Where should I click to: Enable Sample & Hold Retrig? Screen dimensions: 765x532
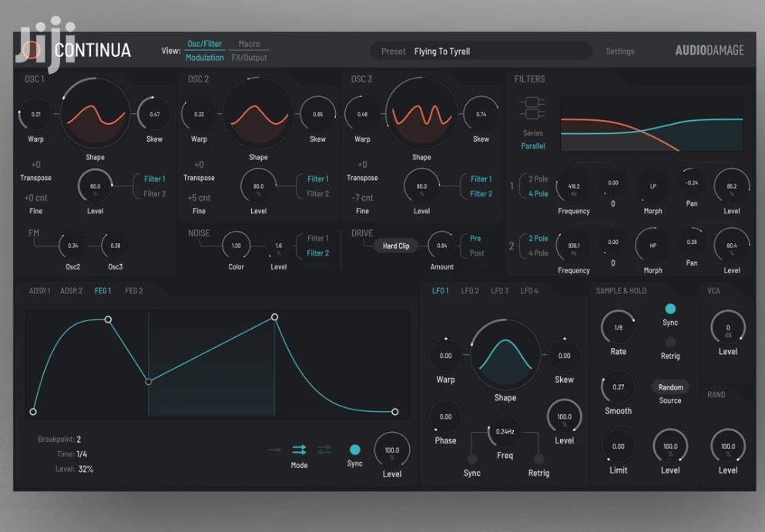coord(670,342)
